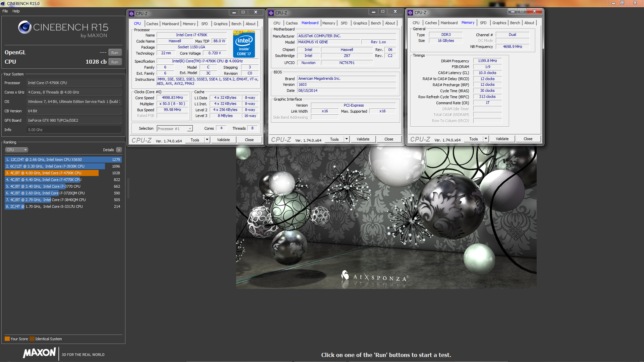Open the Help menu
The image size is (644, 362).
[16, 11]
